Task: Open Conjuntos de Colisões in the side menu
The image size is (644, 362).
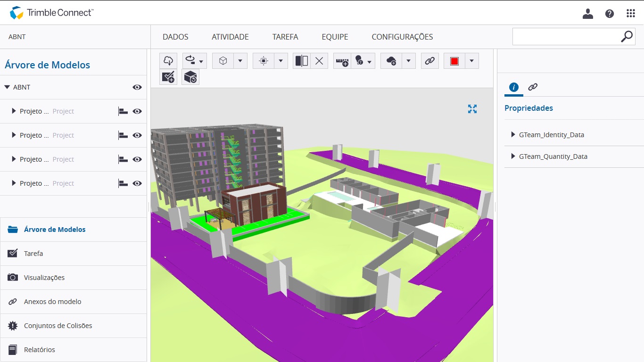Action: coord(74,326)
